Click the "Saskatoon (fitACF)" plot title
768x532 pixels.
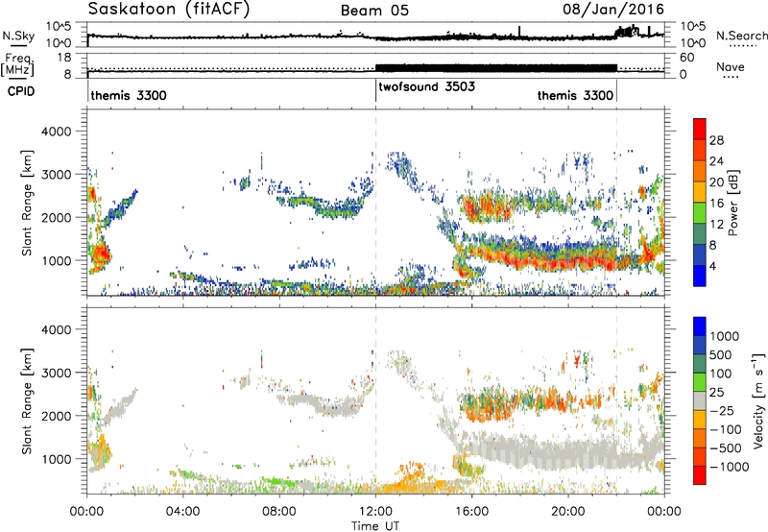169,10
